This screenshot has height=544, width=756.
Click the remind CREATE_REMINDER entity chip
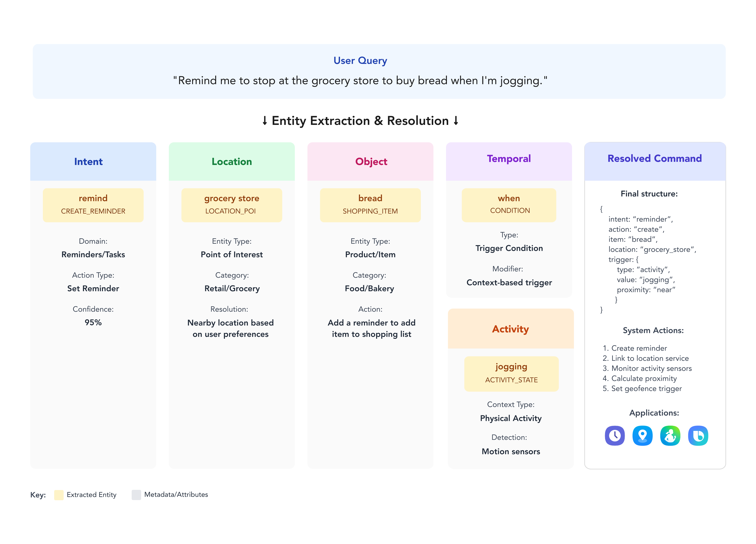[93, 205]
